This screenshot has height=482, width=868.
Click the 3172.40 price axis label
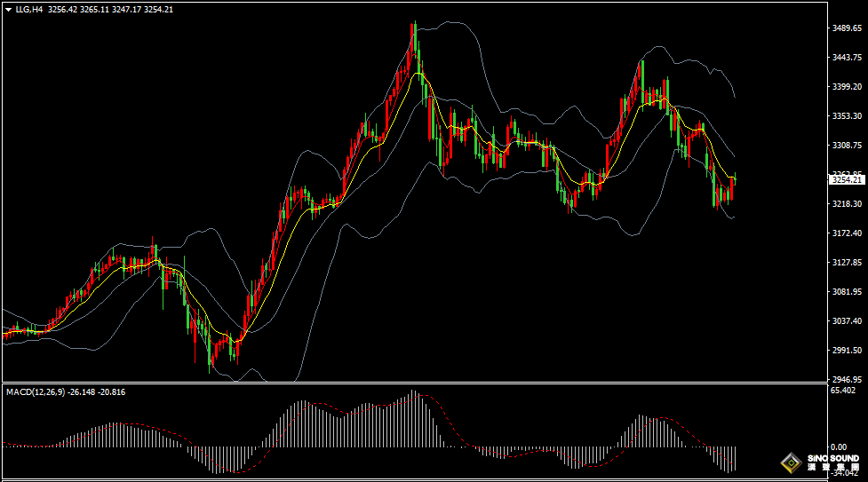click(x=847, y=233)
